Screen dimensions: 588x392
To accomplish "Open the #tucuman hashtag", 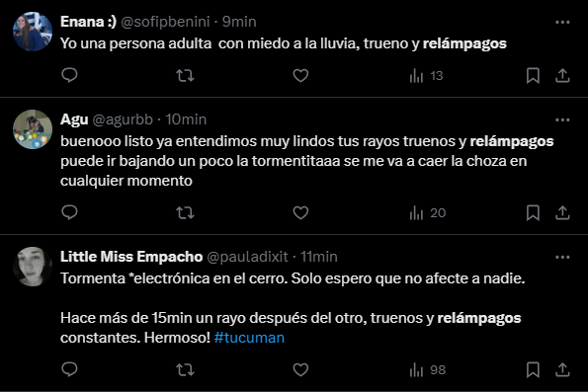I will coord(249,338).
